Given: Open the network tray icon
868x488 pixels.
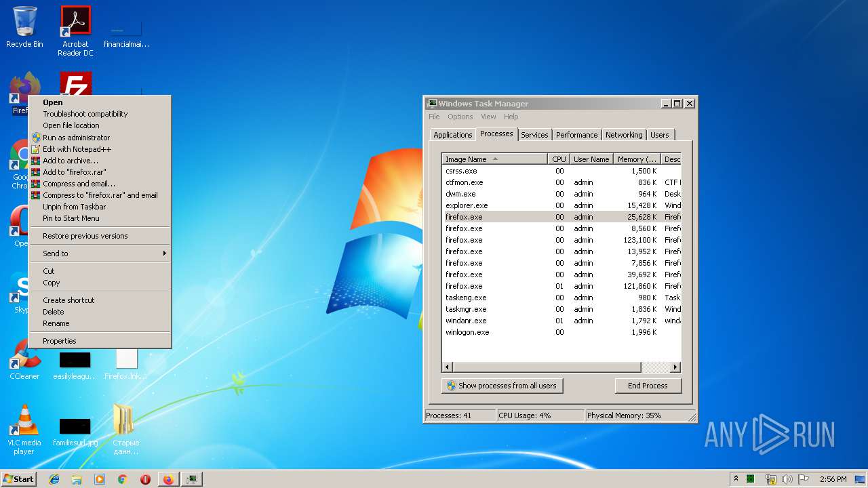Looking at the screenshot, I should point(770,479).
